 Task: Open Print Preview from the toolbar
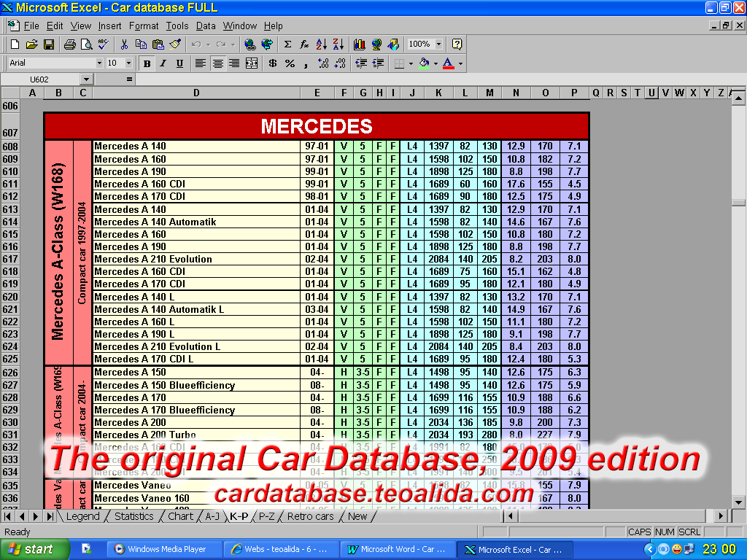86,44
